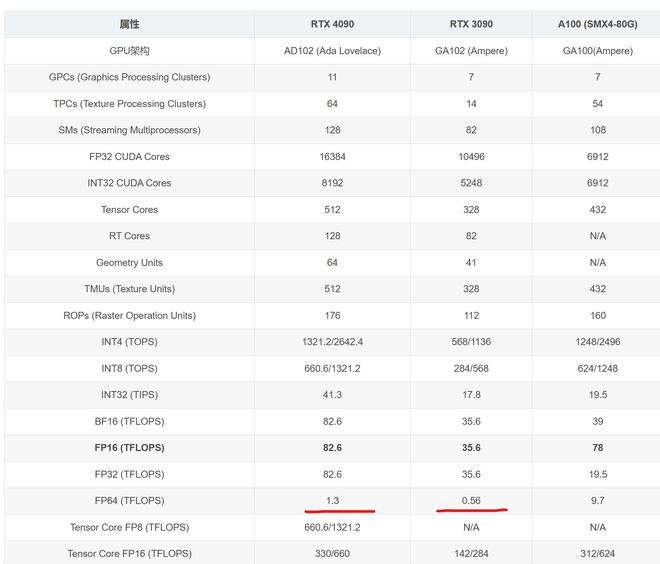Click the INT32 (TIPS) label

point(129,395)
